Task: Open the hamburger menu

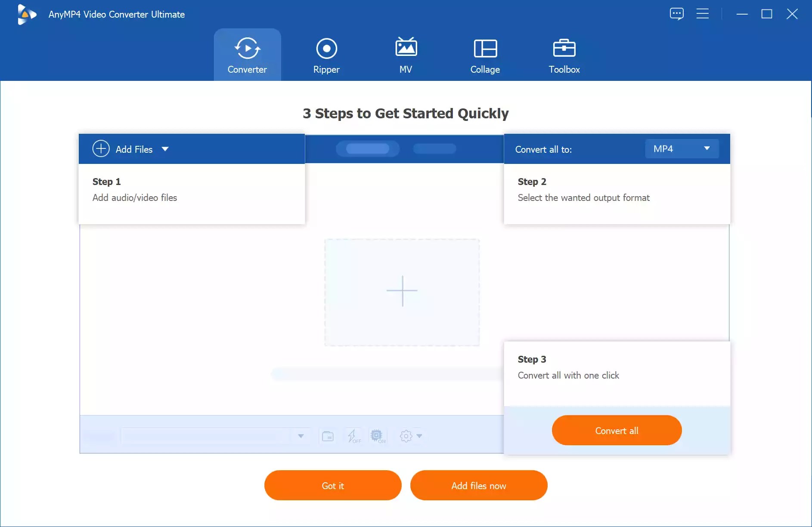Action: (703, 13)
